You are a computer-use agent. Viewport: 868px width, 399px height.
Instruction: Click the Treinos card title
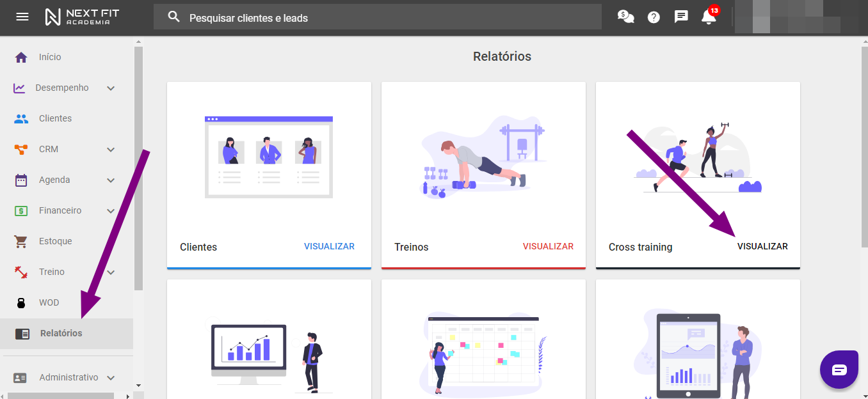[x=412, y=247]
